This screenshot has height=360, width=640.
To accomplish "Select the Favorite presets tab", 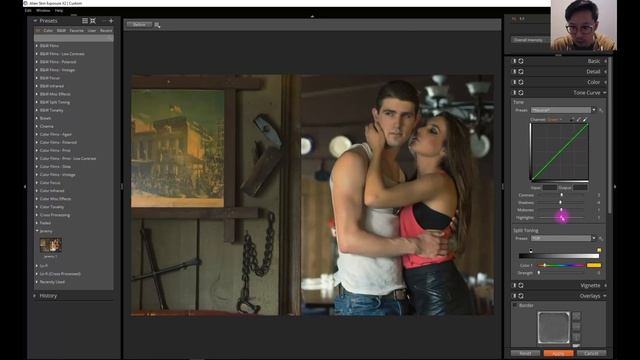I will 76,31.
